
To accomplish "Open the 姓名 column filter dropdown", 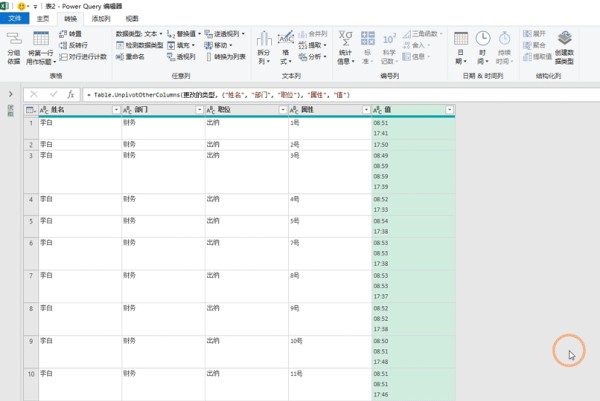I will coord(116,110).
